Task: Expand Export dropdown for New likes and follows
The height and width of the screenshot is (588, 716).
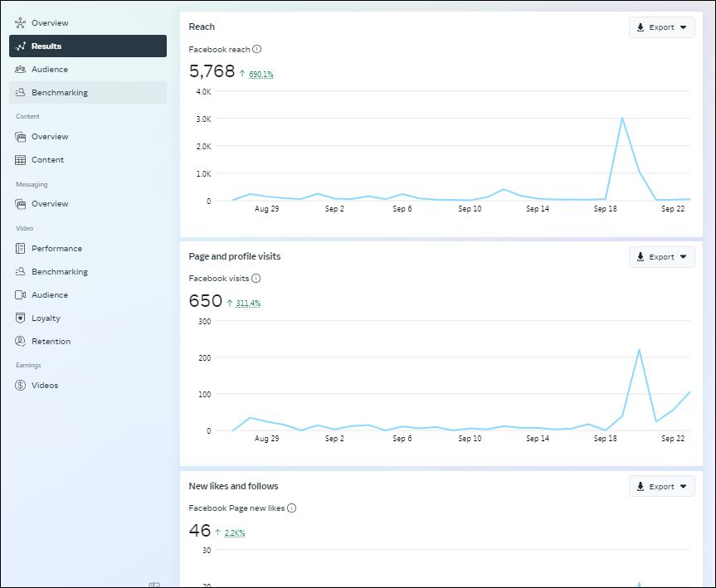Action: point(662,486)
